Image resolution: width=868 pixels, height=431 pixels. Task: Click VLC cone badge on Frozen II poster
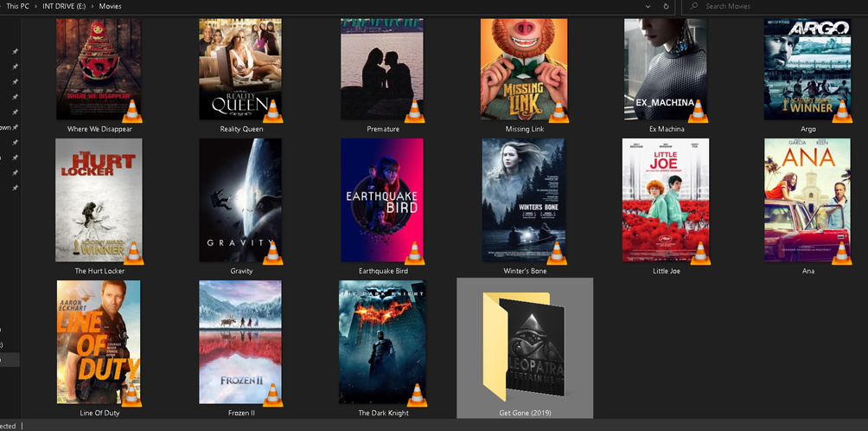coord(272,395)
